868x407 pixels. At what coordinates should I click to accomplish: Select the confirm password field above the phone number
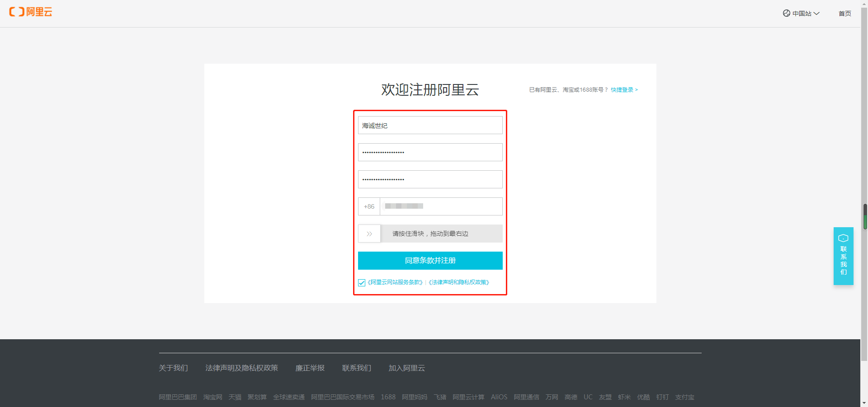point(430,179)
